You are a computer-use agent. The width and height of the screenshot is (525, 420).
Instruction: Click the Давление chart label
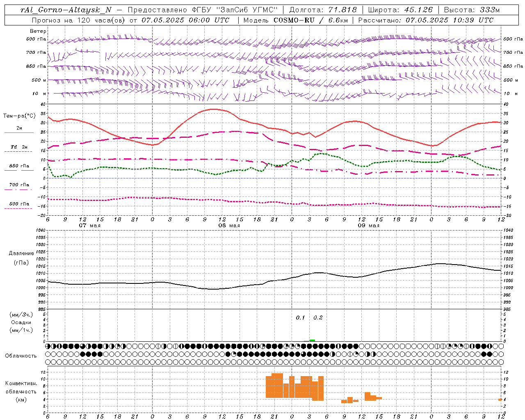pyautogui.click(x=21, y=253)
